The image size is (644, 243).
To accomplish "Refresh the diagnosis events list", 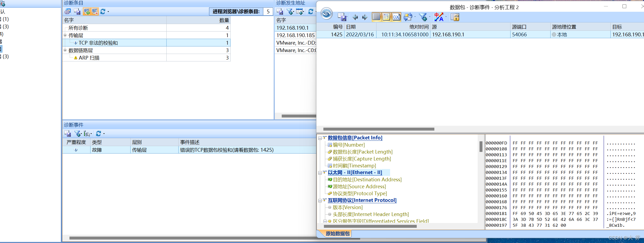I will click(99, 134).
